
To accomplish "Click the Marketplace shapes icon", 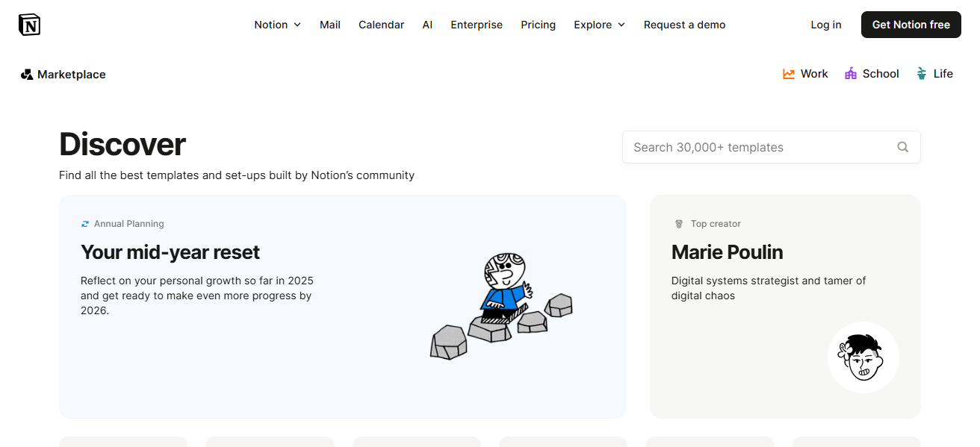I will point(27,75).
